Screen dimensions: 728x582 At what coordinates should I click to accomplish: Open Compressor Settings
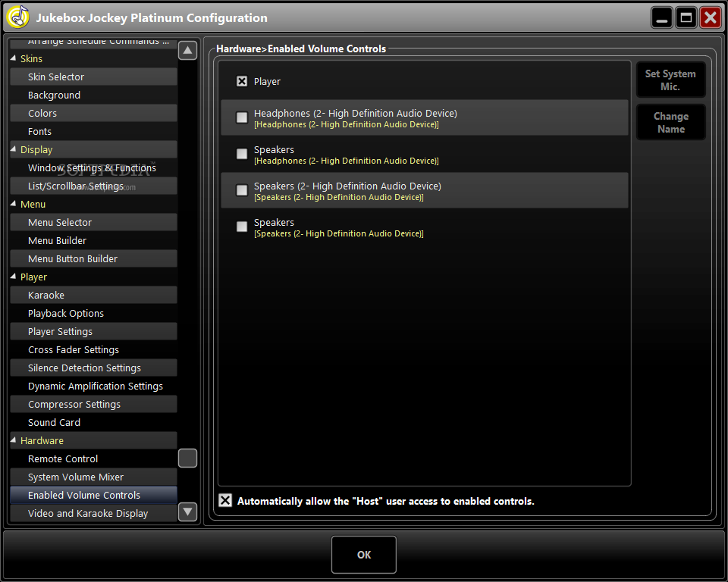pyautogui.click(x=93, y=404)
